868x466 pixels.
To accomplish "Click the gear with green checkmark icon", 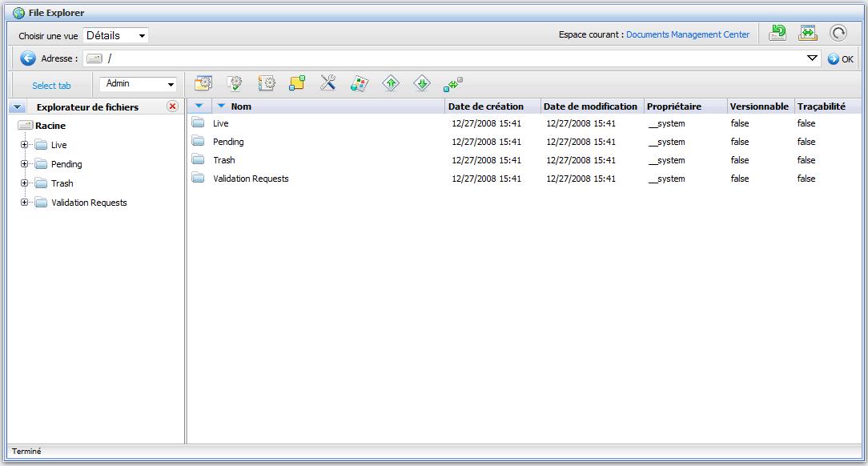I will (x=235, y=83).
